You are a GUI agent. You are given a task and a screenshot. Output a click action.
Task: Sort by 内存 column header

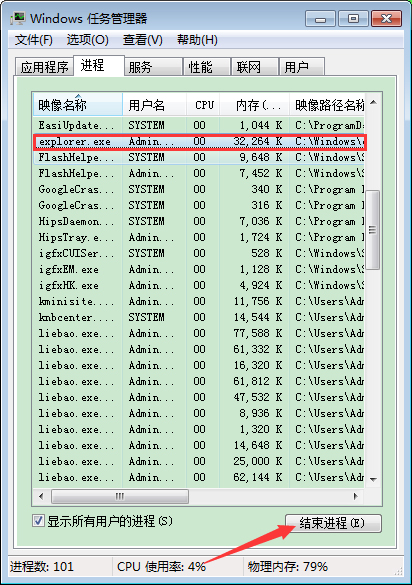tap(255, 105)
